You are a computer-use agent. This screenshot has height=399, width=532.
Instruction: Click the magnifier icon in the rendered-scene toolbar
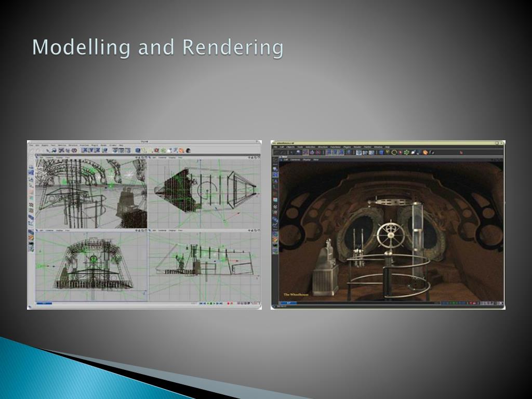(298, 153)
